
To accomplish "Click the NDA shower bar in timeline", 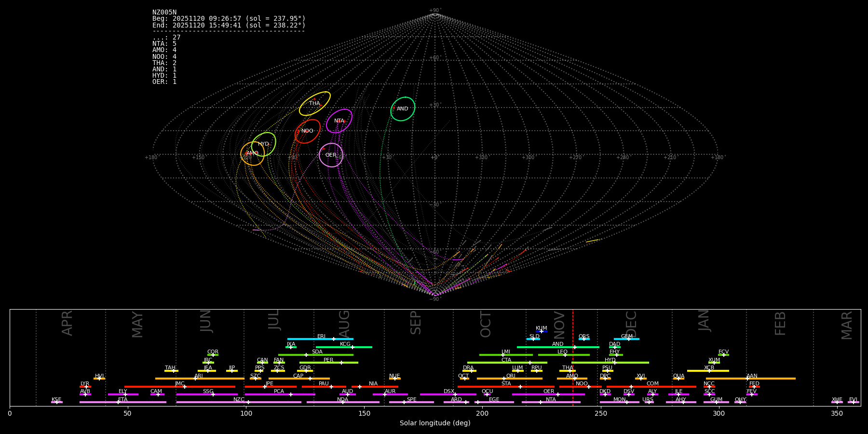I will pyautogui.click(x=343, y=402).
